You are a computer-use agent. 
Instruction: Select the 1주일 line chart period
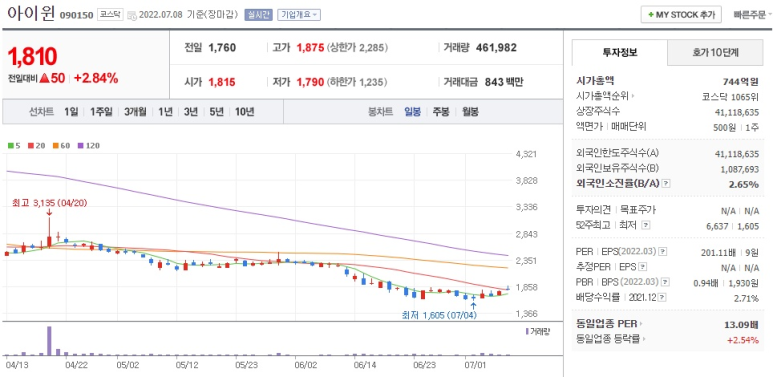click(x=101, y=112)
